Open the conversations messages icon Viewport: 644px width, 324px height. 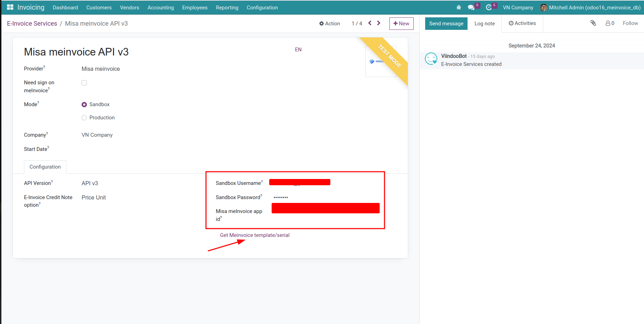471,7
